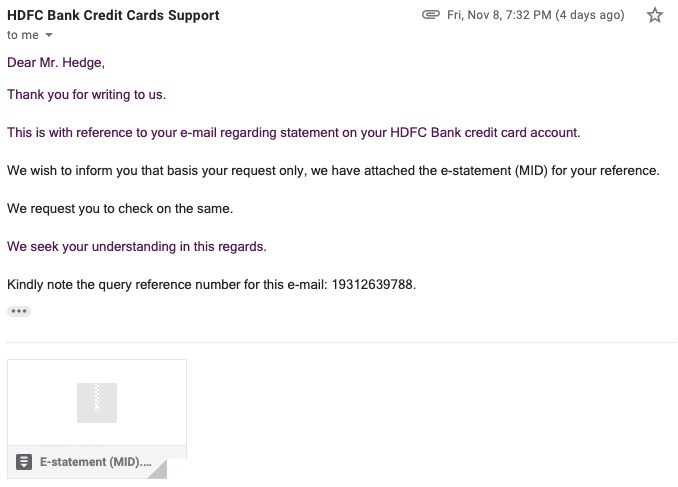The image size is (678, 487).
Task: Click the 'We request you to check' sentence
Action: [x=119, y=208]
